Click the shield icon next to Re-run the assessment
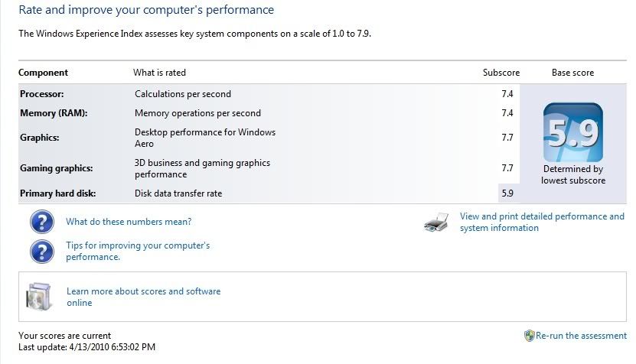This screenshot has width=636, height=364. tap(529, 336)
